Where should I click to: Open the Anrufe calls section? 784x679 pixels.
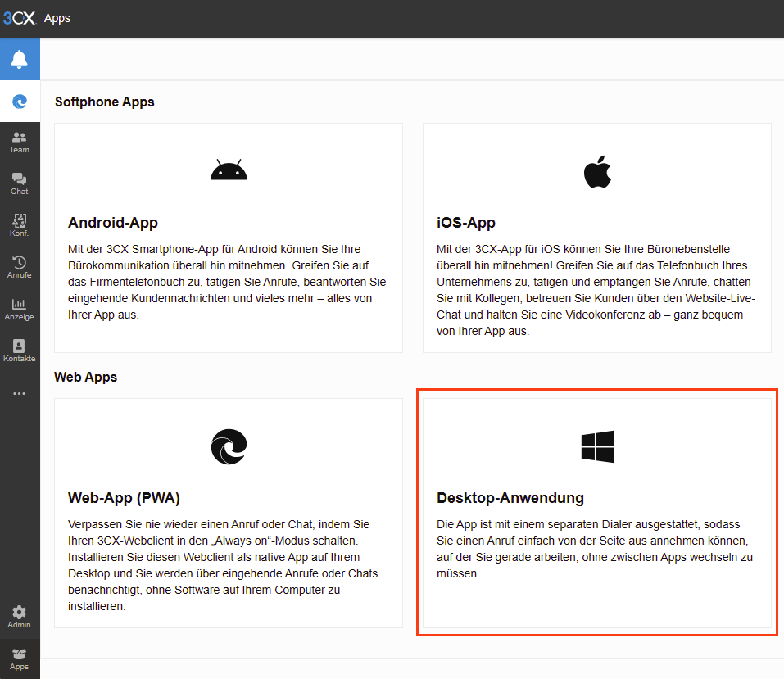[x=19, y=266]
